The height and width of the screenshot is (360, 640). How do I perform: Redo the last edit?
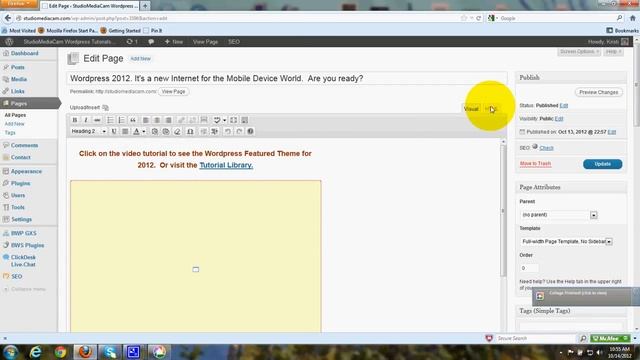point(239,131)
